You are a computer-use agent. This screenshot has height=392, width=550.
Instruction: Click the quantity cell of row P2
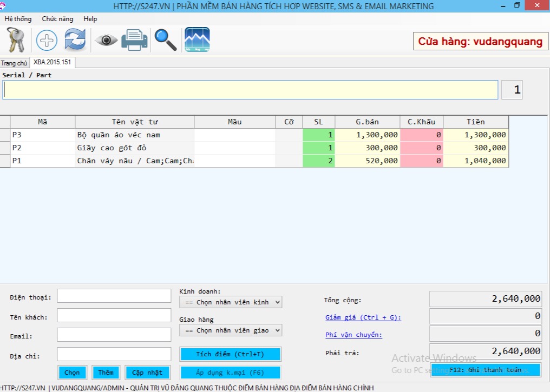(318, 148)
